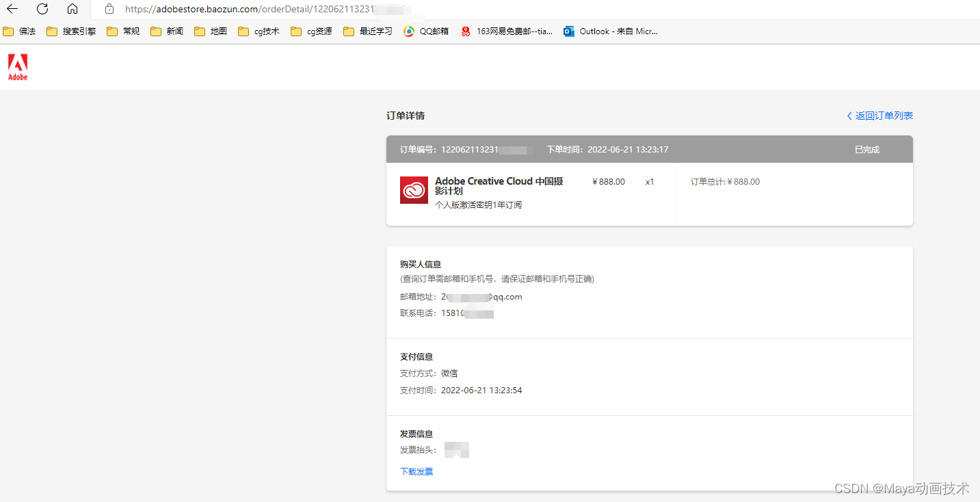This screenshot has width=980, height=502.
Task: Click the 已完成 order status
Action: (x=867, y=149)
